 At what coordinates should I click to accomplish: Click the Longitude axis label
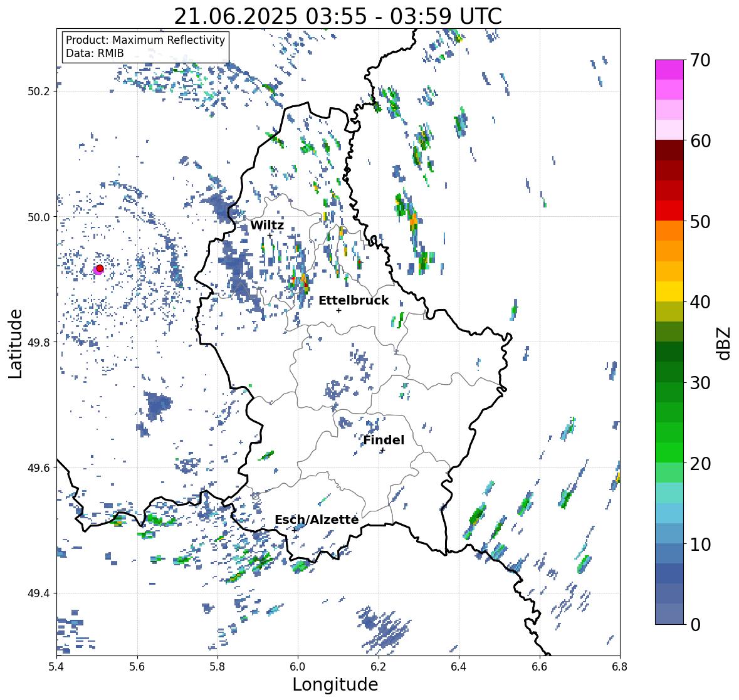click(335, 684)
